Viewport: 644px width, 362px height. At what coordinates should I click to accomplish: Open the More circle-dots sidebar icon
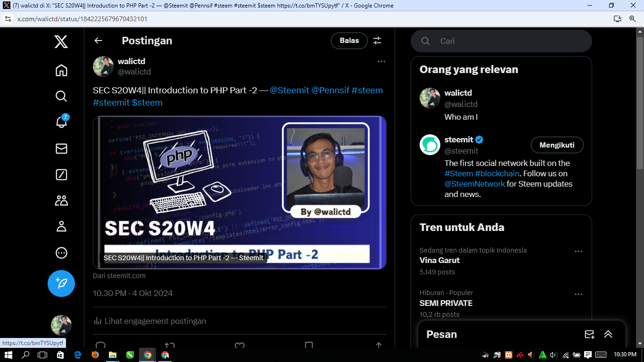coord(61,253)
